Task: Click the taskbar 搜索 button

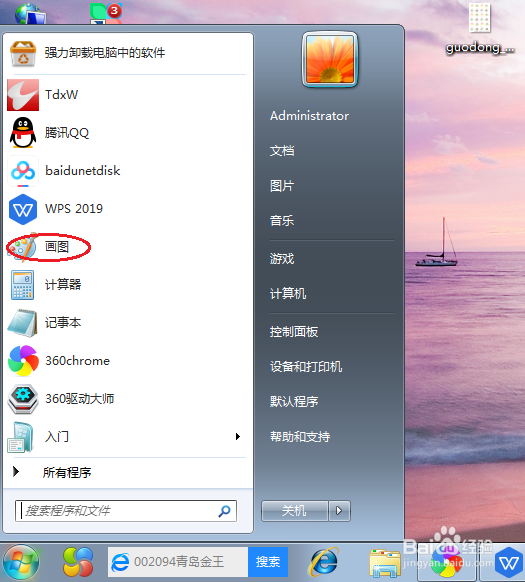Action: pos(268,562)
